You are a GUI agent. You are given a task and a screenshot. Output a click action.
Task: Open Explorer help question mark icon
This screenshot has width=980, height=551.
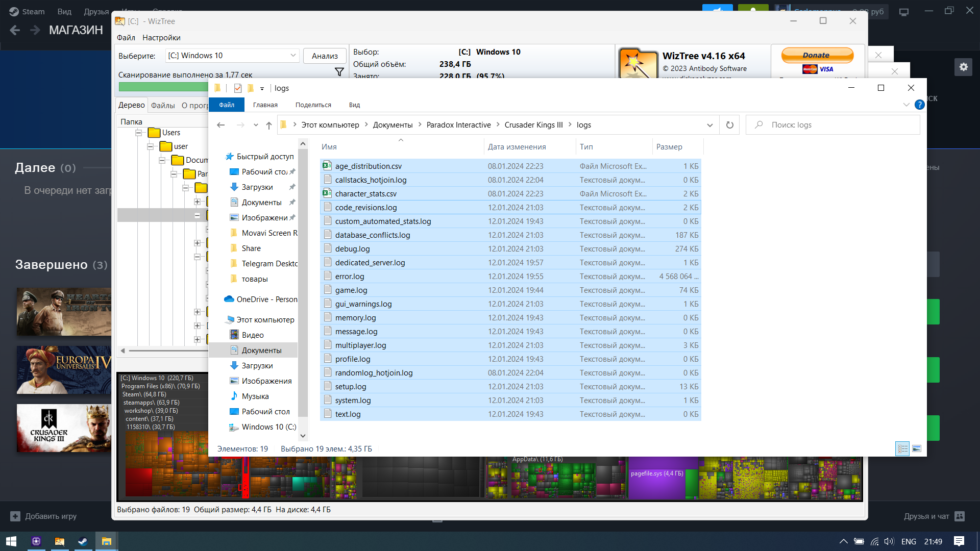920,105
